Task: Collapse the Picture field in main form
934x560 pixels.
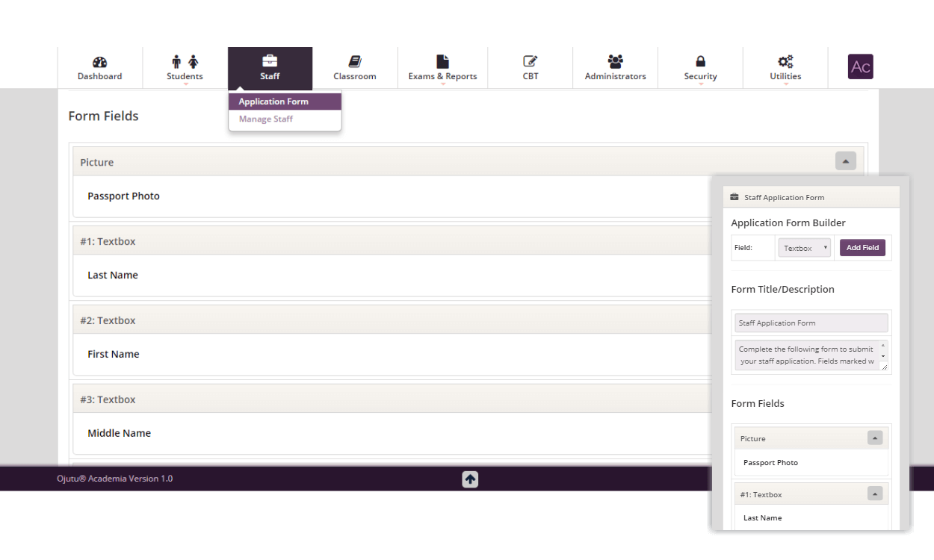Action: coord(846,161)
